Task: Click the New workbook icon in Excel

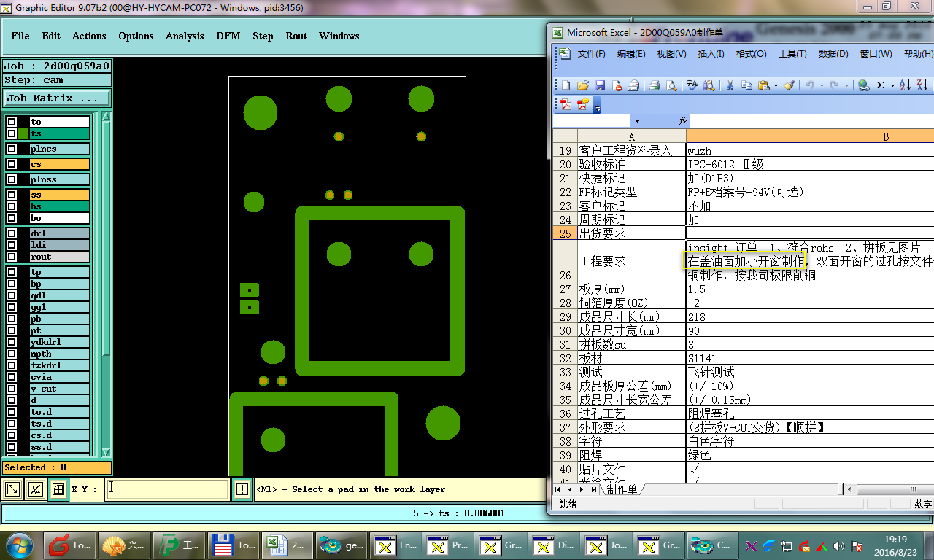Action: 566,85
